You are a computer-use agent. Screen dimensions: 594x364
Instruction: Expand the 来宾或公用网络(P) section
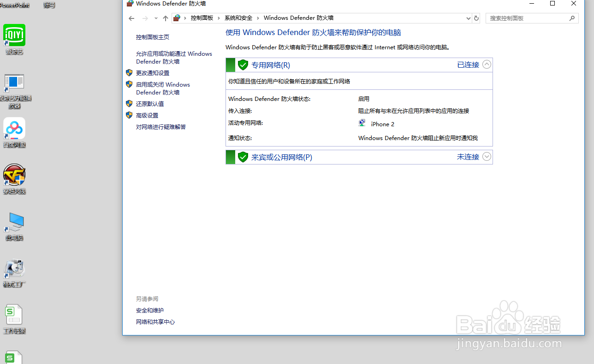(x=487, y=157)
